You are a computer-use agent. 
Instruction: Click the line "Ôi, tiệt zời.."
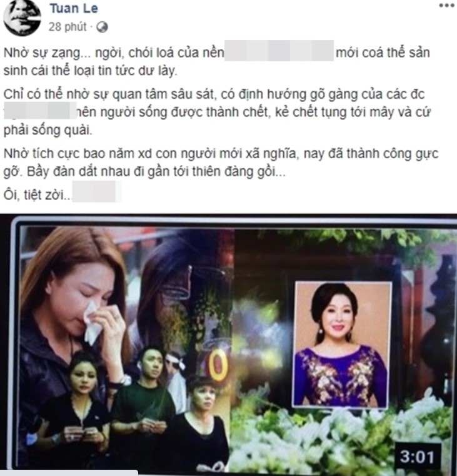click(37, 195)
